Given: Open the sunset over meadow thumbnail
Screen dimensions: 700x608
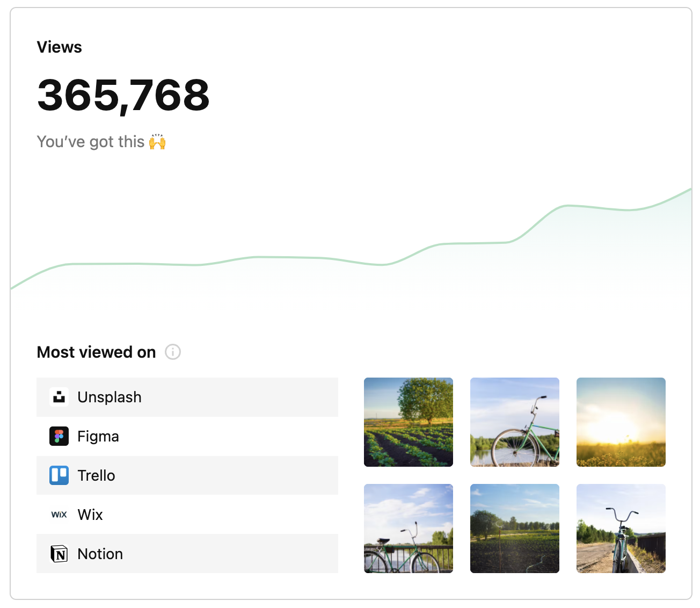Looking at the screenshot, I should click(621, 422).
